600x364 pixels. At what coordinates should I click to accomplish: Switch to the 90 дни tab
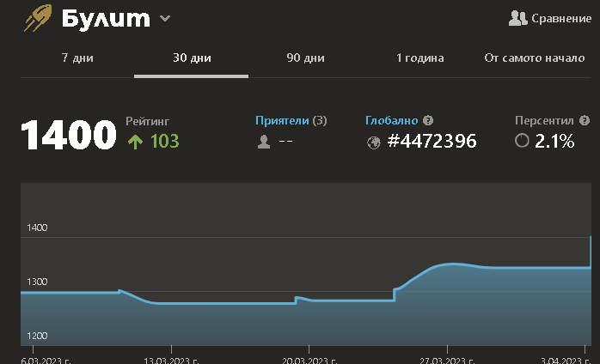click(x=305, y=58)
